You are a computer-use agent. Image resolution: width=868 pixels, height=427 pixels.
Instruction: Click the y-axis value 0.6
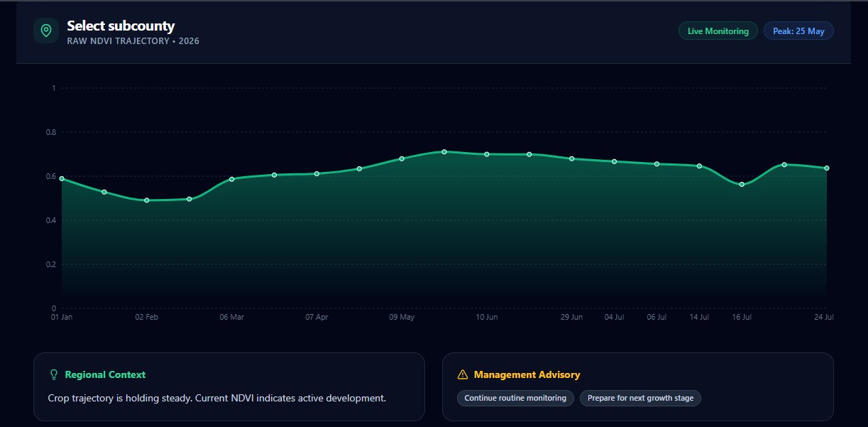coord(51,176)
